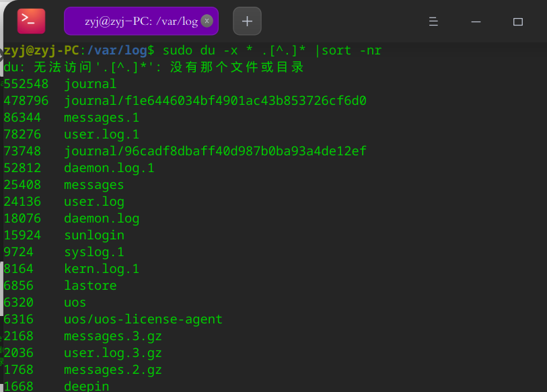This screenshot has width=547, height=392.
Task: Click the du error message line
Action: click(155, 67)
